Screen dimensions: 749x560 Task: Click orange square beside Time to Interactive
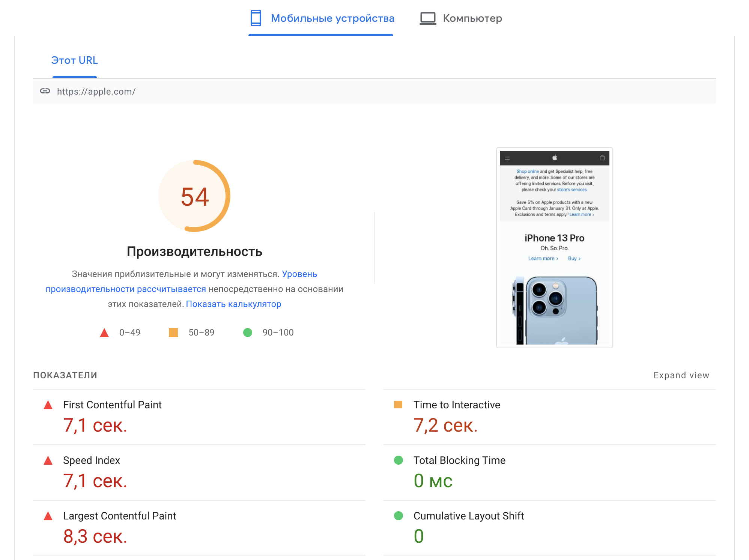[398, 405]
